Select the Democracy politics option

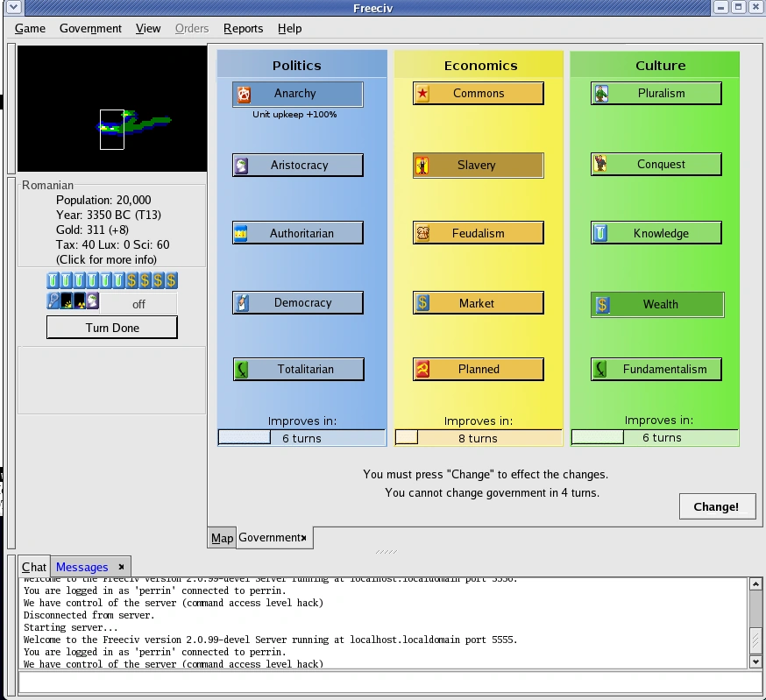[298, 303]
